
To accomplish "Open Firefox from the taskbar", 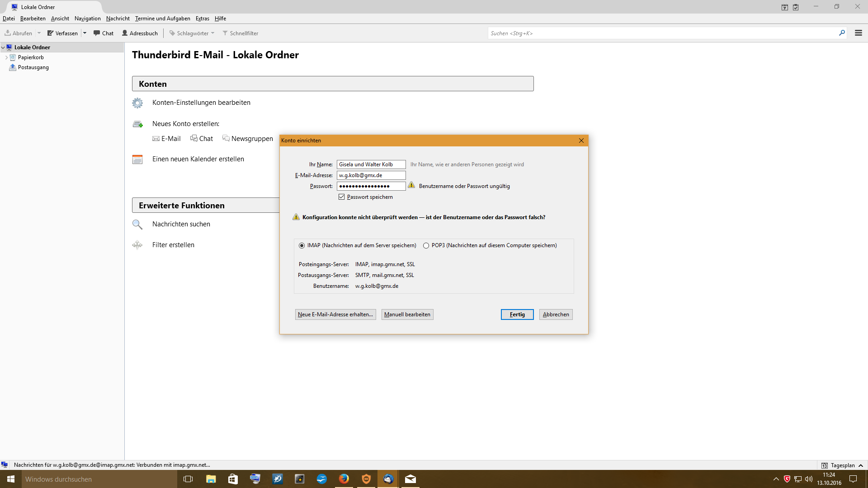I will pos(344,479).
